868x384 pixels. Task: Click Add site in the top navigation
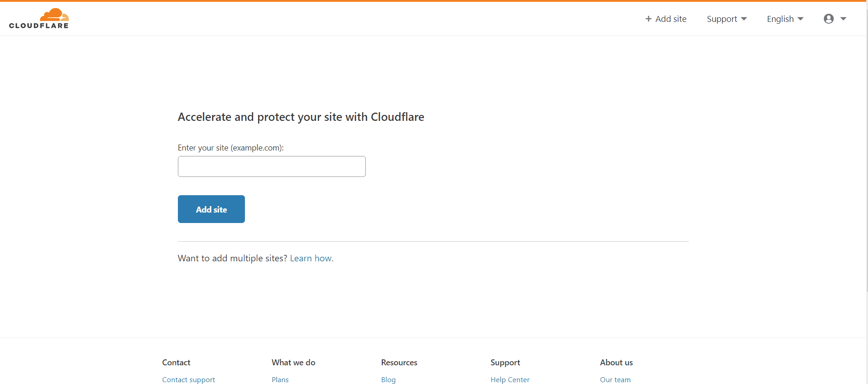(x=666, y=19)
